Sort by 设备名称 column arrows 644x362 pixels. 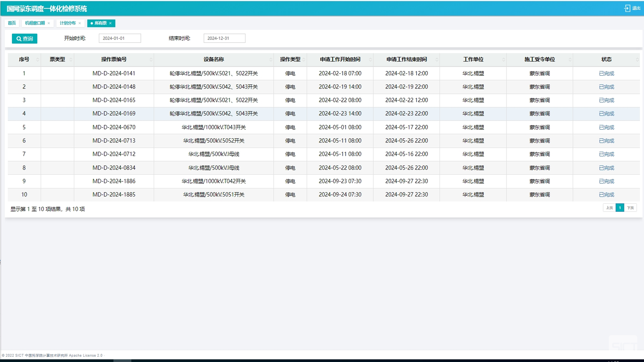[270, 60]
